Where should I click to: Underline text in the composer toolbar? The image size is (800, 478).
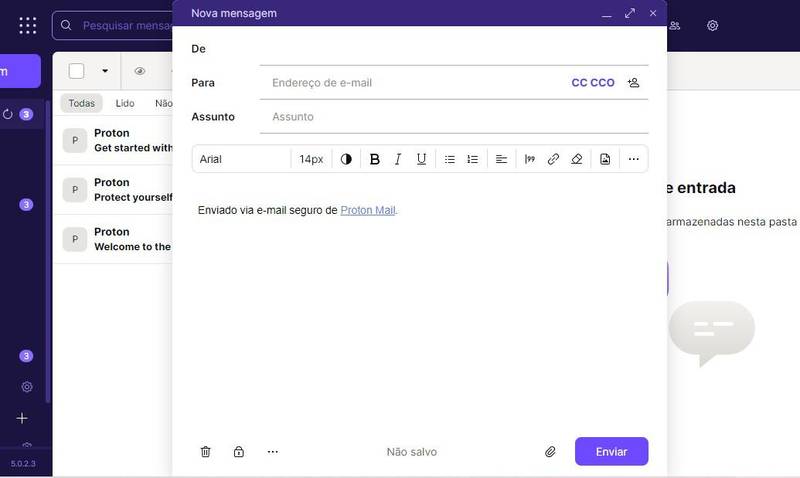(x=421, y=159)
